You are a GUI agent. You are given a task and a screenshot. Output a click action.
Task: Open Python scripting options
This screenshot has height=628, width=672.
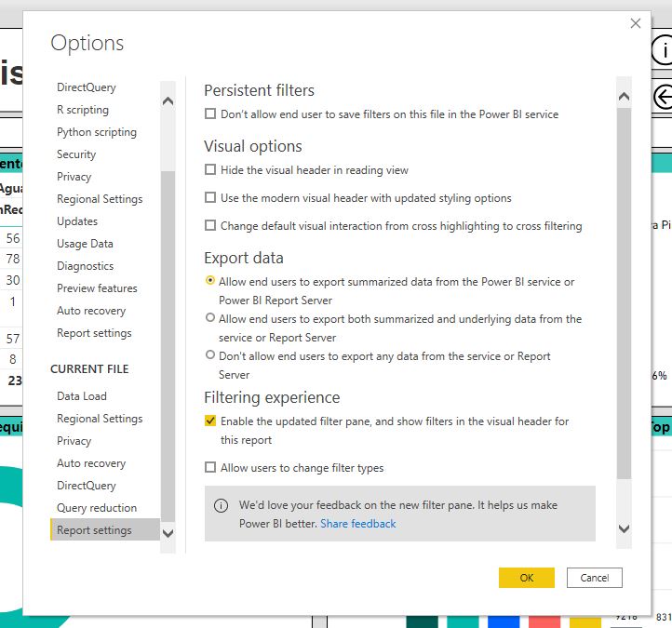[x=97, y=132]
